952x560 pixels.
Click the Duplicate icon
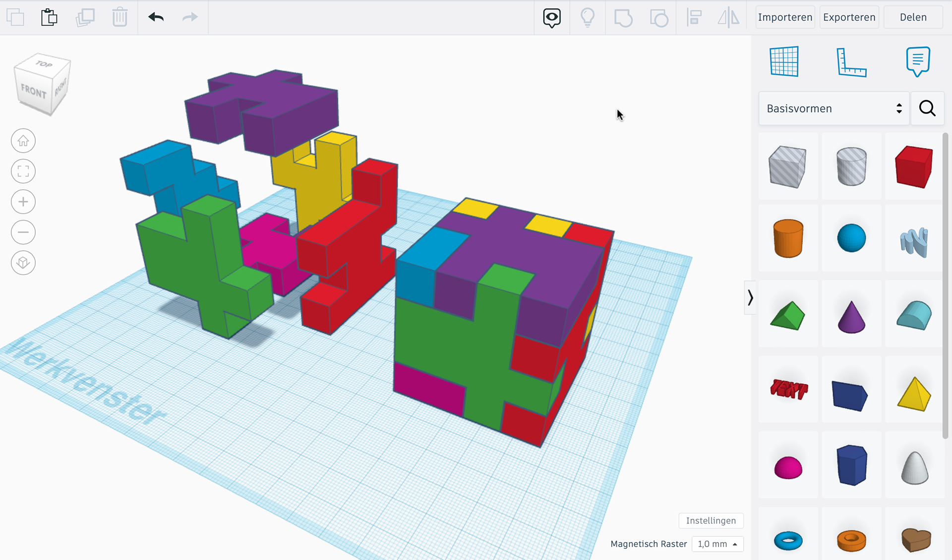tap(85, 17)
